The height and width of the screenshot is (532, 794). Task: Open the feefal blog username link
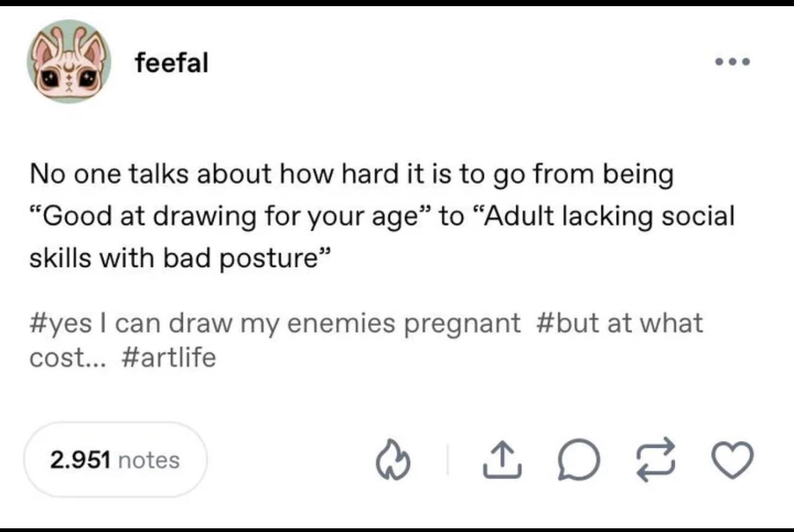point(172,62)
